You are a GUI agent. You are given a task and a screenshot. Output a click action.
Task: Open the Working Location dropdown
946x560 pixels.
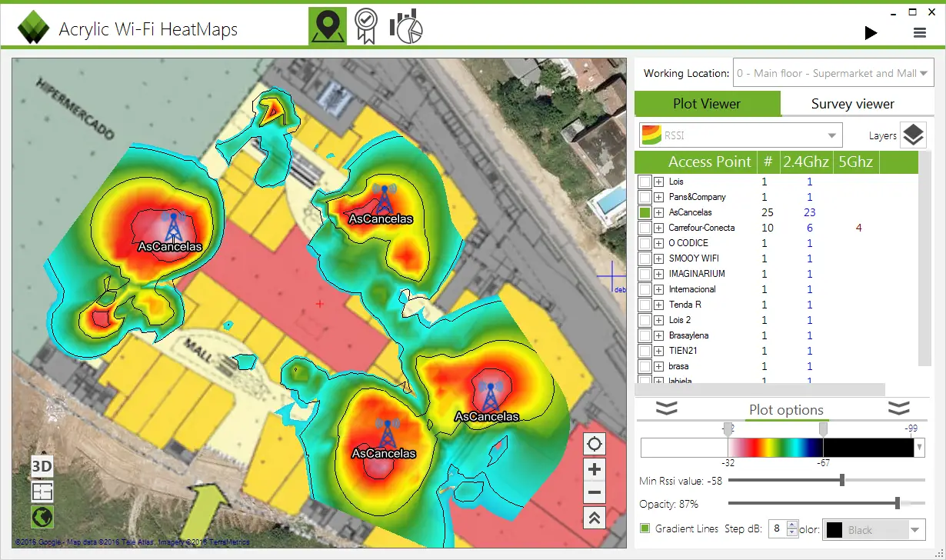(833, 74)
